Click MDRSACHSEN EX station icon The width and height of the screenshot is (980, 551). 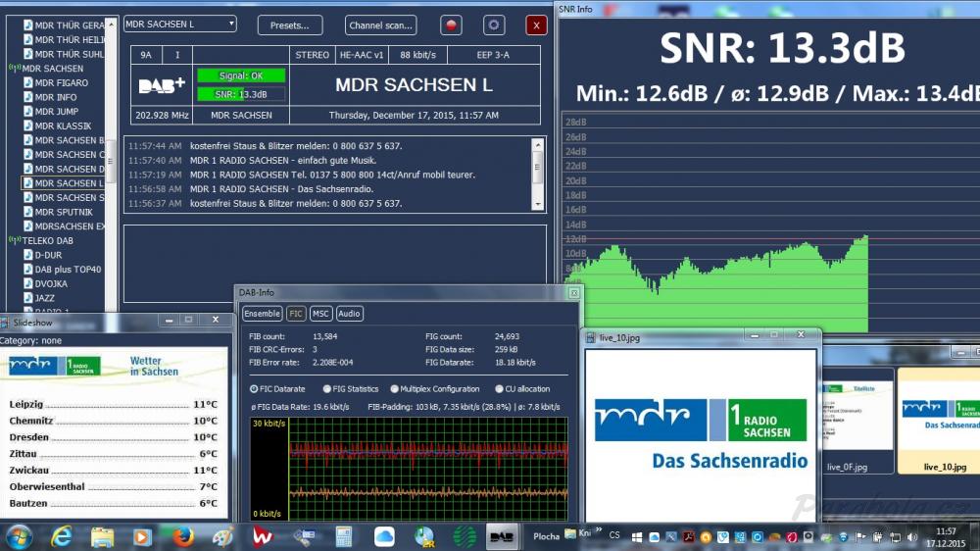point(28,225)
